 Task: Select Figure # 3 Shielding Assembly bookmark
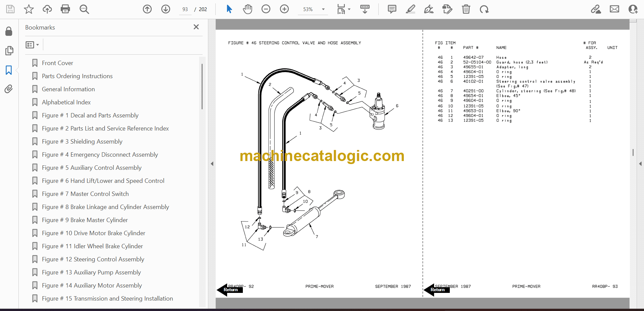point(82,142)
